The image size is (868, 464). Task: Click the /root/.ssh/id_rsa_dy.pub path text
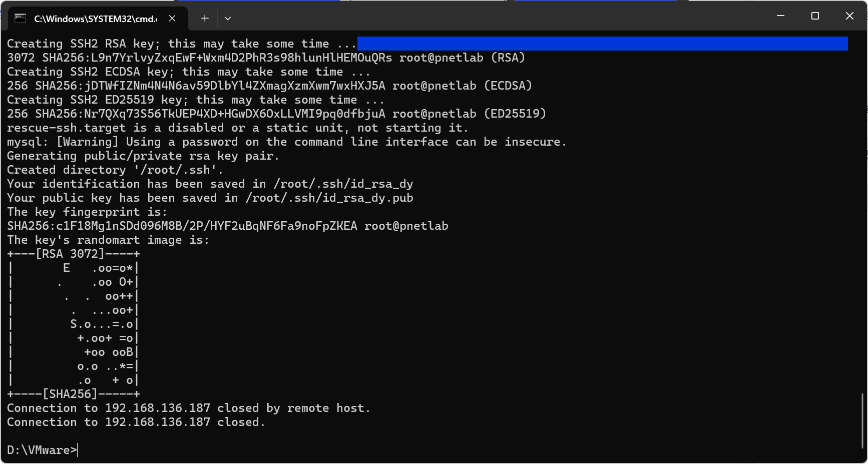pos(329,198)
